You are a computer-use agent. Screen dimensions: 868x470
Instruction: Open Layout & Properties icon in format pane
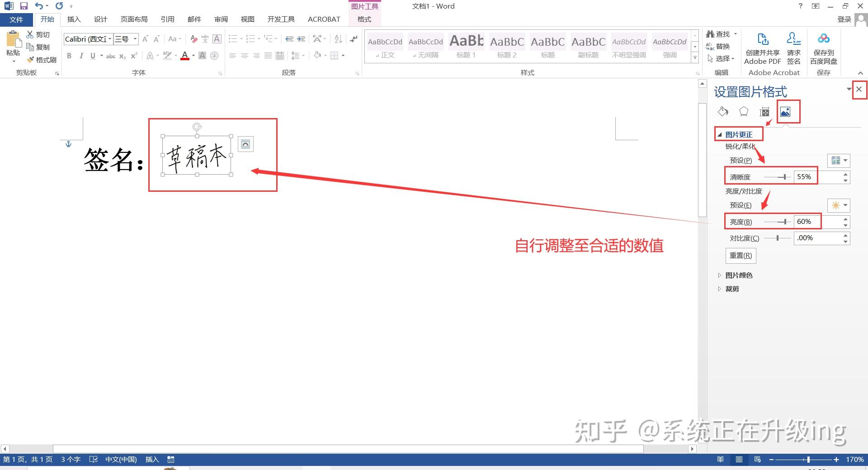click(764, 112)
